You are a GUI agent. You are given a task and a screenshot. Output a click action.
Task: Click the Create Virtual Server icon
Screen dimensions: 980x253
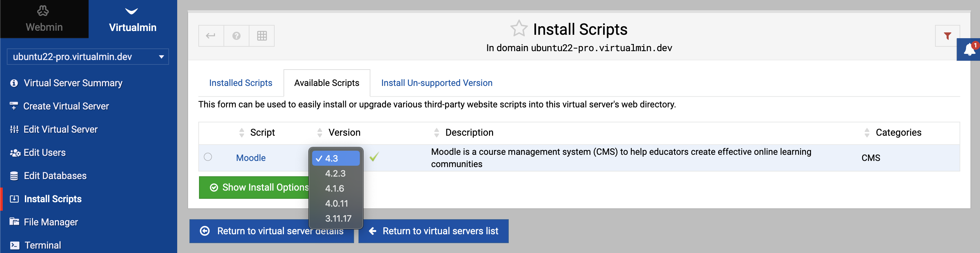(14, 106)
